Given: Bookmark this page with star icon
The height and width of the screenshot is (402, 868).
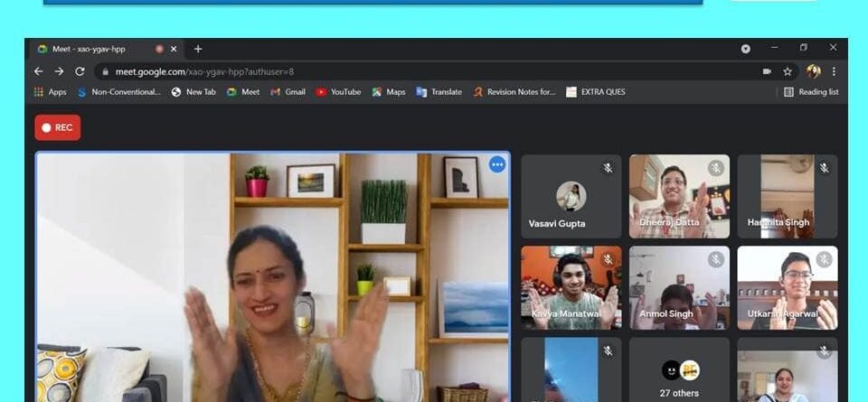Looking at the screenshot, I should coord(788,71).
